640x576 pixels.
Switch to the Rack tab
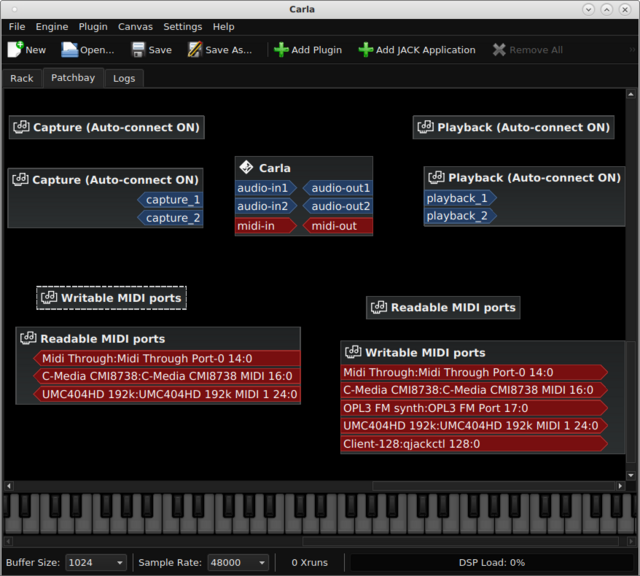pyautogui.click(x=22, y=78)
